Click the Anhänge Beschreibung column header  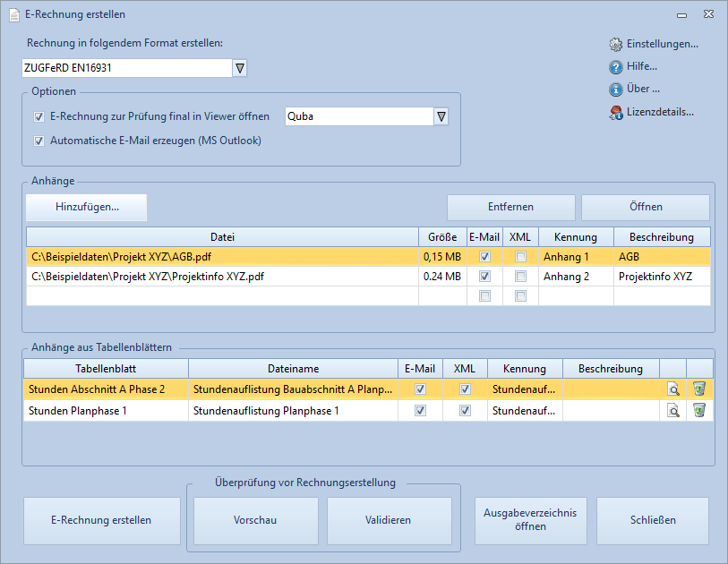point(662,237)
